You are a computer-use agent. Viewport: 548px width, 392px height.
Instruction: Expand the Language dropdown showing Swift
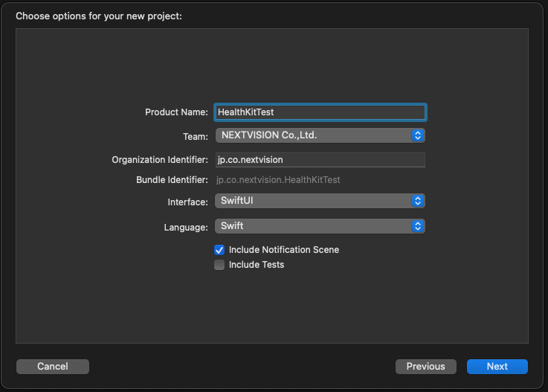tap(312, 225)
